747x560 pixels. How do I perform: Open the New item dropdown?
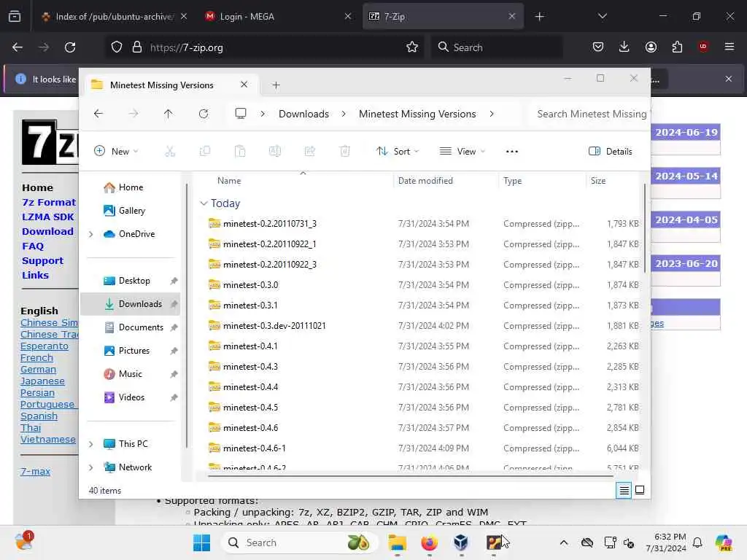pyautogui.click(x=116, y=152)
